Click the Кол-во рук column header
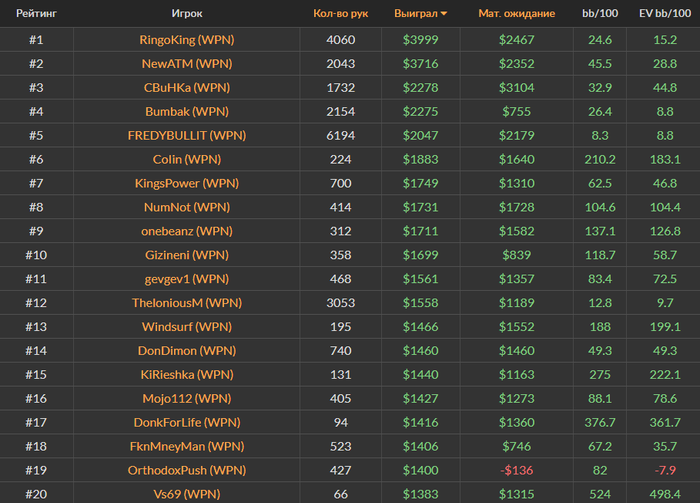 [341, 13]
